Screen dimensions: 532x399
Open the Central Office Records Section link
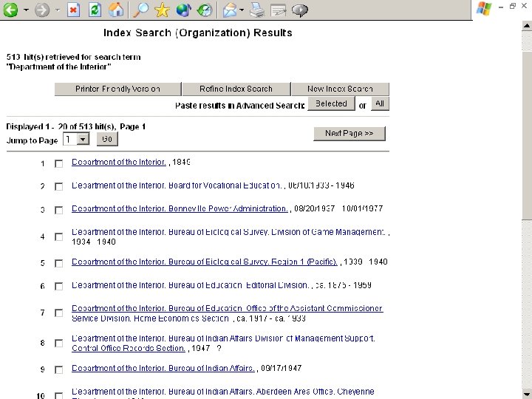click(223, 343)
